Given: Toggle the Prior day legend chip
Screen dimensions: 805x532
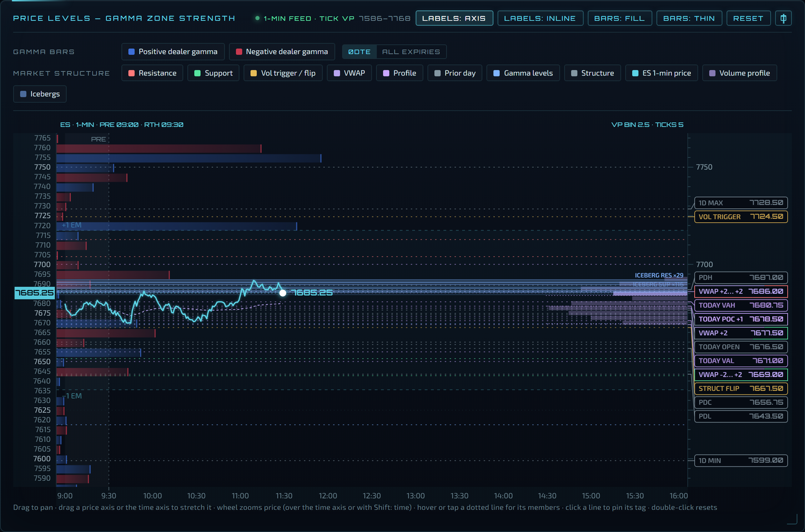Looking at the screenshot, I should tap(455, 73).
